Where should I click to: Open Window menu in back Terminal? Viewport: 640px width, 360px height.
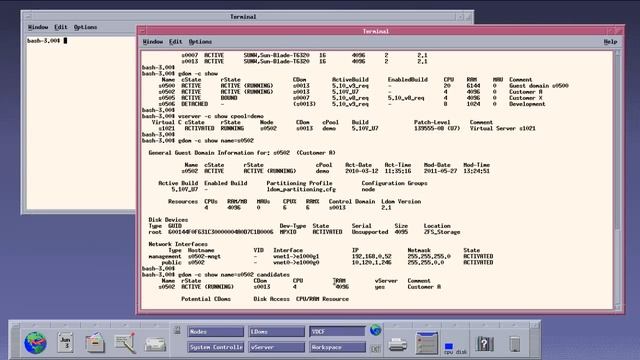(38, 27)
